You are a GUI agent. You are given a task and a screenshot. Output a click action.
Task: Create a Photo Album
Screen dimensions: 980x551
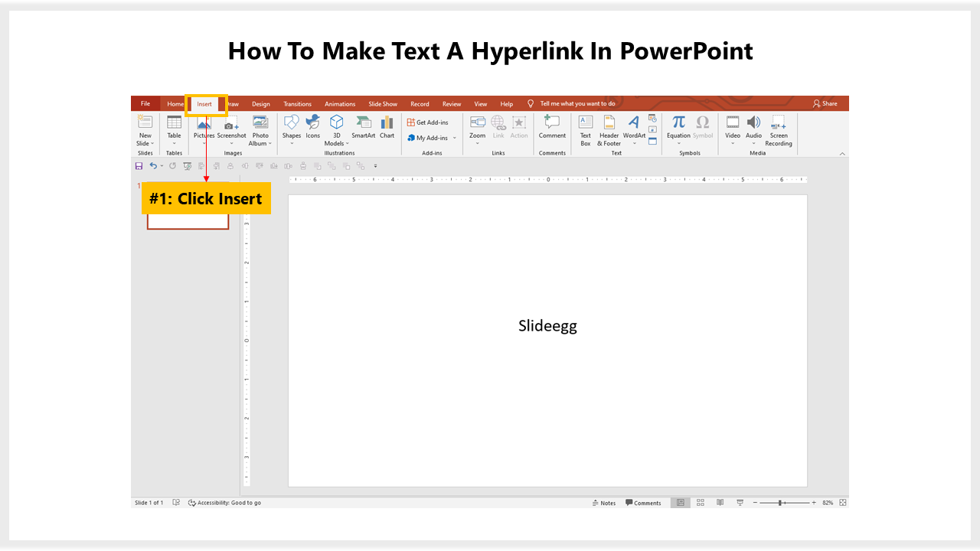click(x=260, y=131)
